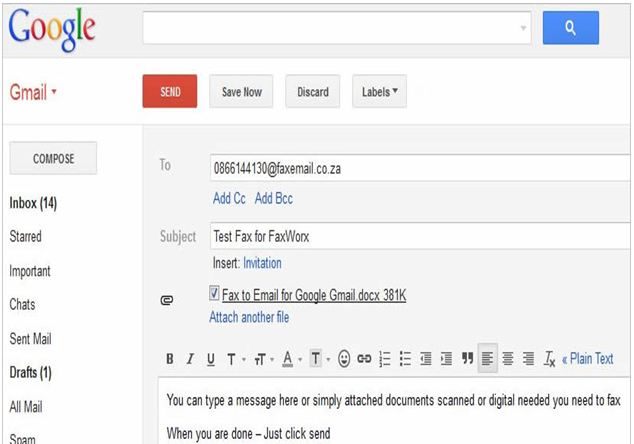Open Important folder
The height and width of the screenshot is (444, 634).
30,271
